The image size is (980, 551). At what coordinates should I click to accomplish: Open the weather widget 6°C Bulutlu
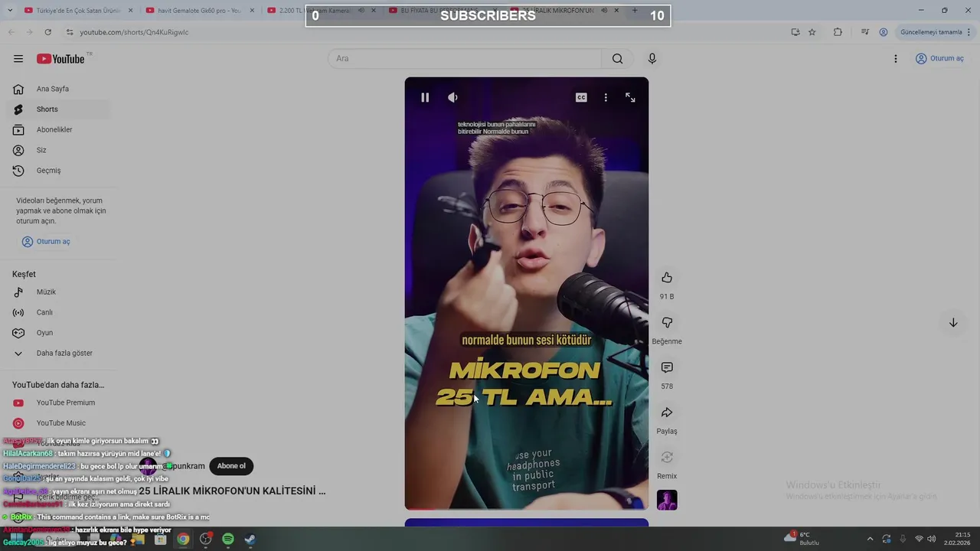coord(802,539)
